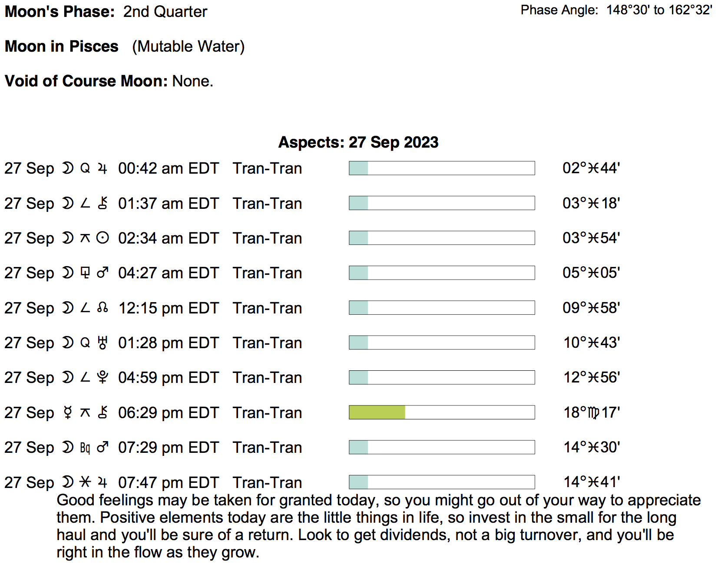Select the Virgo sign glyph in 18°17'
The height and width of the screenshot is (567, 728).
pos(593,412)
